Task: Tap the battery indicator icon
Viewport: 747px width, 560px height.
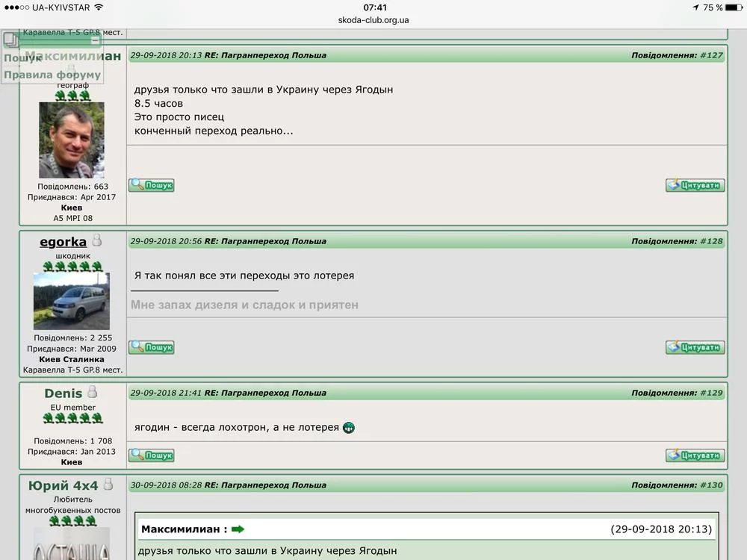Action: pyautogui.click(x=734, y=7)
